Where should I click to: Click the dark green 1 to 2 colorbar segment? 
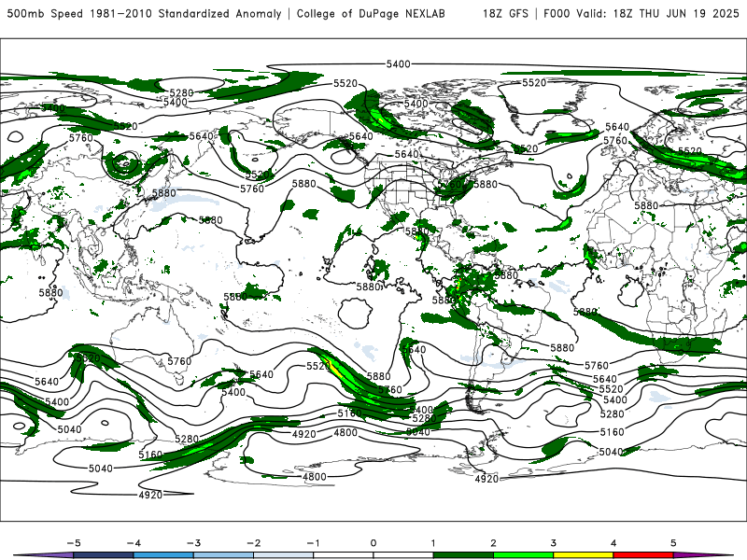(x=463, y=555)
